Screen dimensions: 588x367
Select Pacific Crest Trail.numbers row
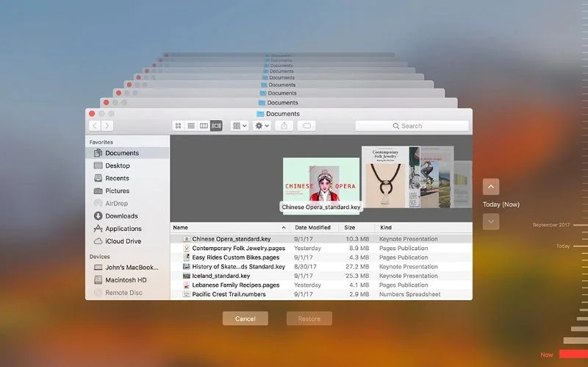[x=321, y=294]
